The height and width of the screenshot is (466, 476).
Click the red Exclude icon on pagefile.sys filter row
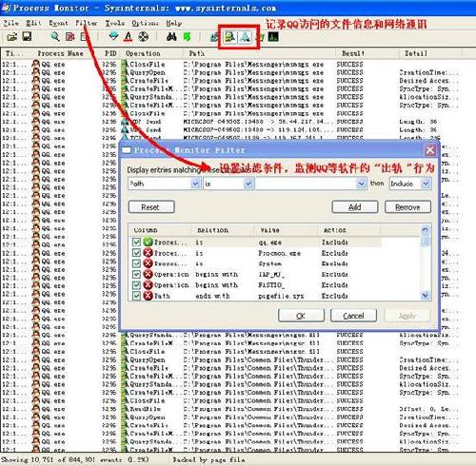tap(148, 296)
